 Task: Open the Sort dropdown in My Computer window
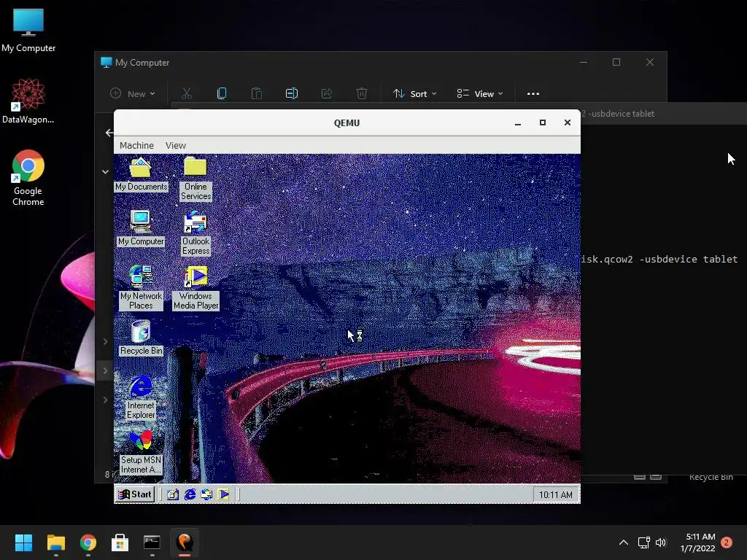coord(414,94)
